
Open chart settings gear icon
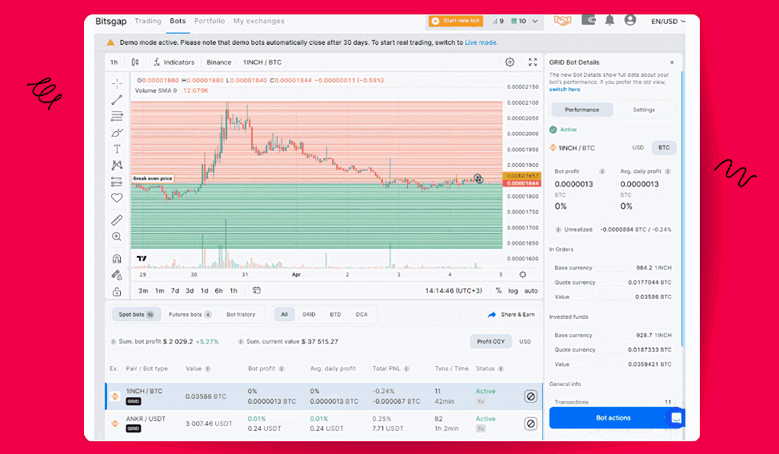click(510, 62)
